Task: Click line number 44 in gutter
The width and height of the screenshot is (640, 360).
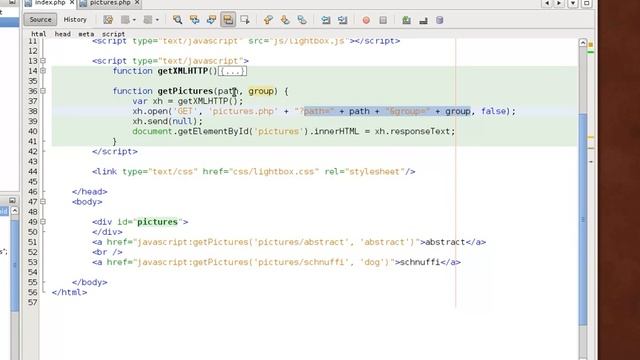Action: (33, 171)
